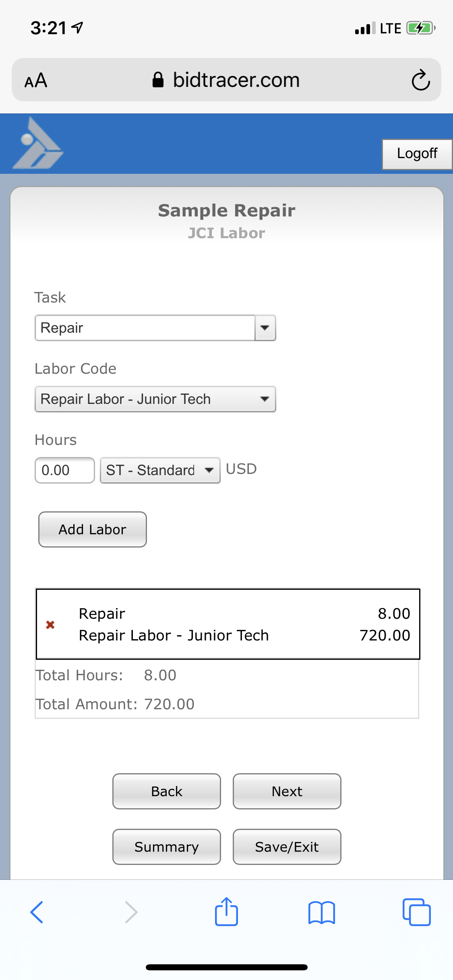Change the ST - Standard rate dropdown
This screenshot has width=453, height=980.
pyautogui.click(x=160, y=470)
